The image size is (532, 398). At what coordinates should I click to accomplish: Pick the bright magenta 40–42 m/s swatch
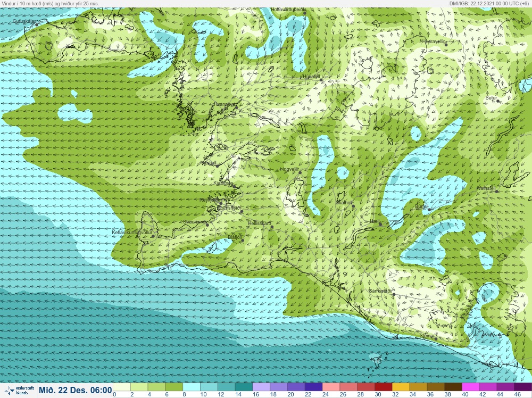[x=471, y=387]
